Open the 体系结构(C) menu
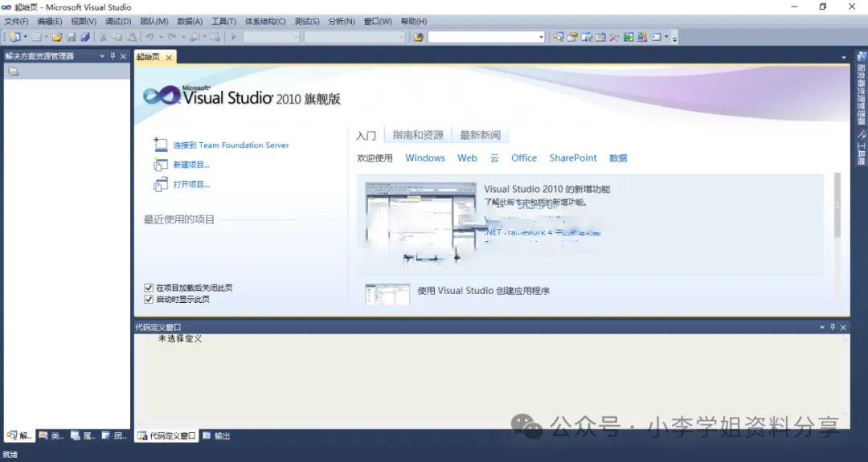 [x=265, y=21]
